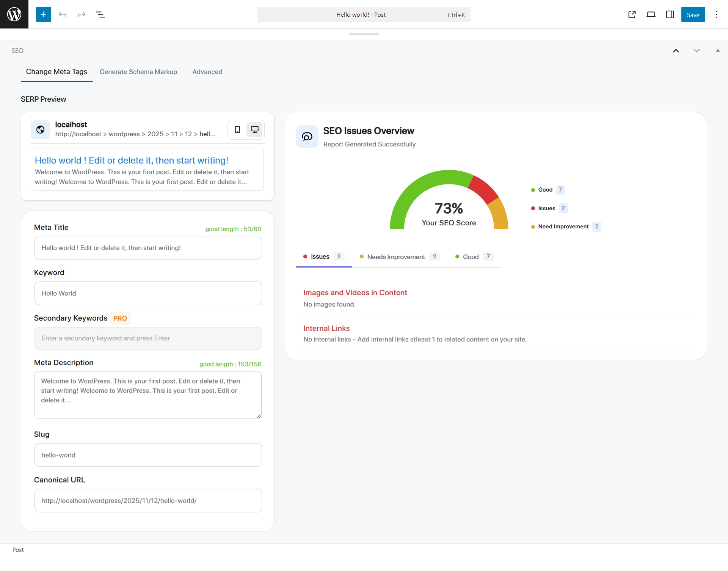Collapse the SEO meta box
The height and width of the screenshot is (571, 728).
tap(718, 50)
